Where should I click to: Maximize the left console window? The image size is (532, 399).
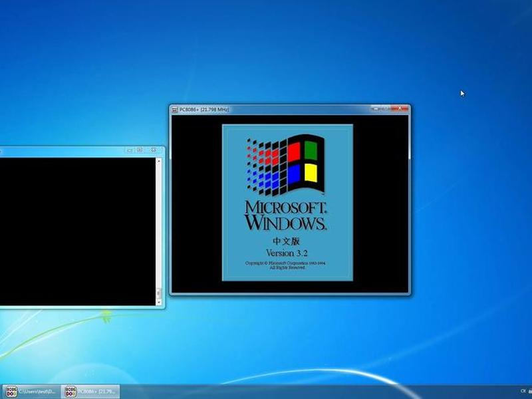140,150
